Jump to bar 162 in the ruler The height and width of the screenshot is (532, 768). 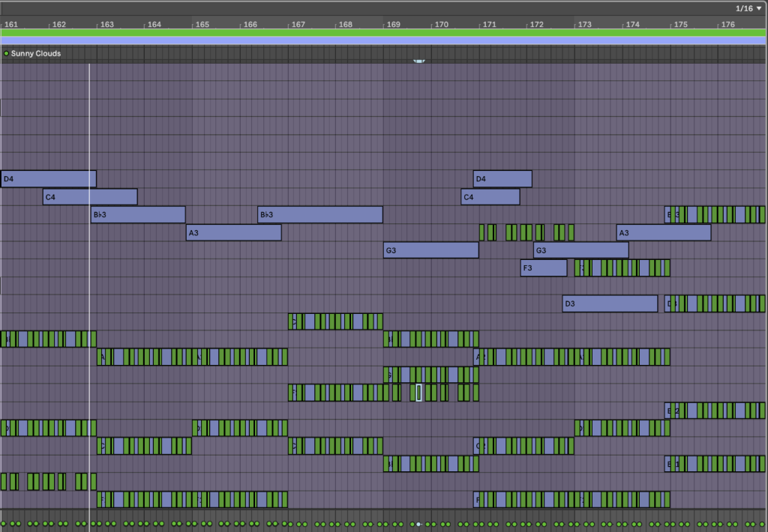58,25
